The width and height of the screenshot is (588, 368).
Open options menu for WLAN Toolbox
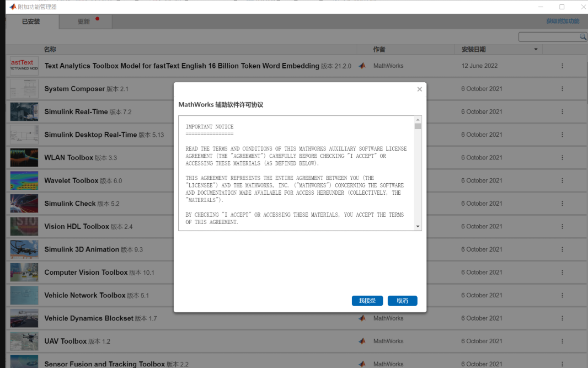(x=562, y=158)
